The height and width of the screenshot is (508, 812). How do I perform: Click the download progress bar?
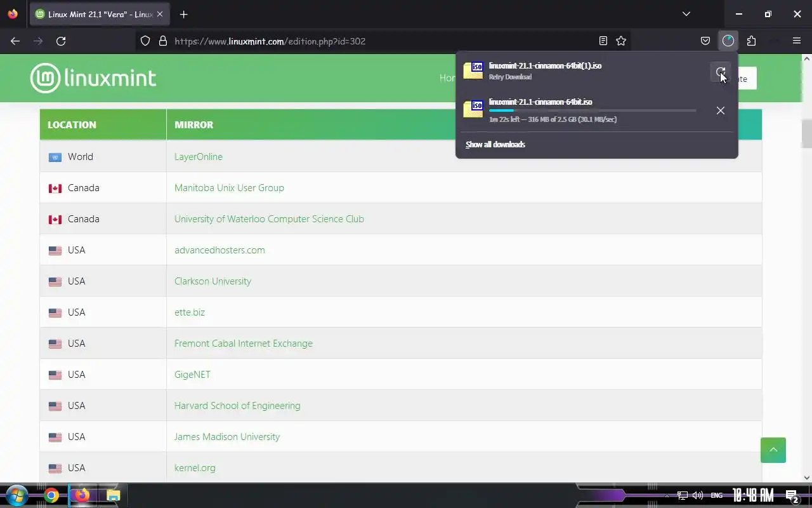tap(593, 110)
